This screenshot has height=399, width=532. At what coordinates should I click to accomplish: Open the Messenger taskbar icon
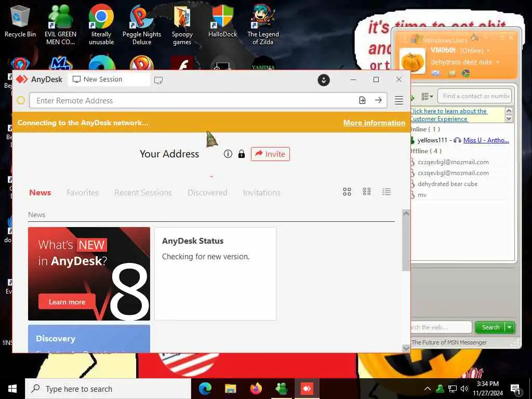click(281, 389)
